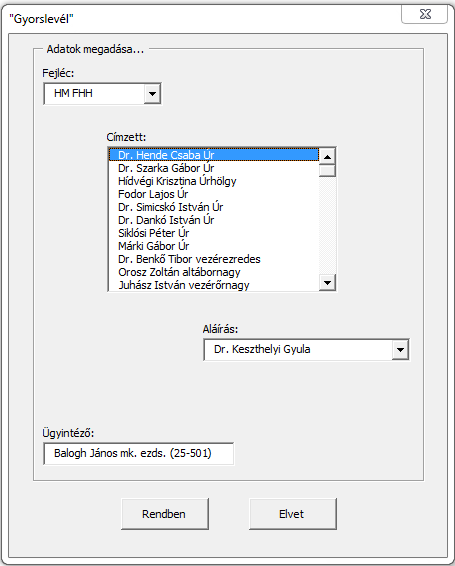This screenshot has width=455, height=566.
Task: Click the recipient list scroll down arrow
Action: [x=328, y=282]
